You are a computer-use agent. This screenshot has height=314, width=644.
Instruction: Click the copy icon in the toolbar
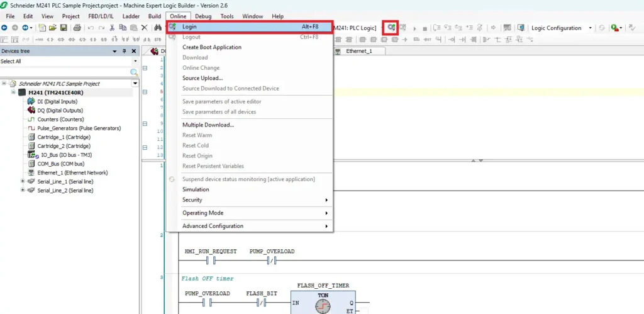tap(123, 28)
